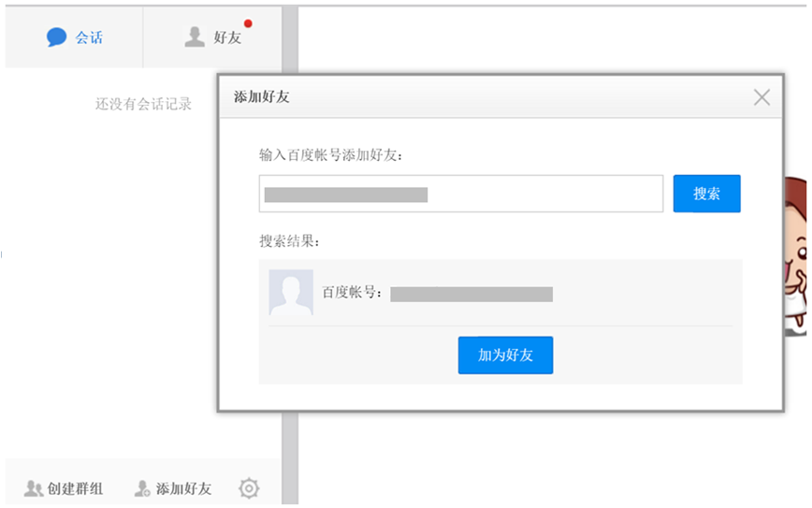This screenshot has width=812, height=508.
Task: Click the 添加好友 text at the bottom
Action: [x=184, y=488]
